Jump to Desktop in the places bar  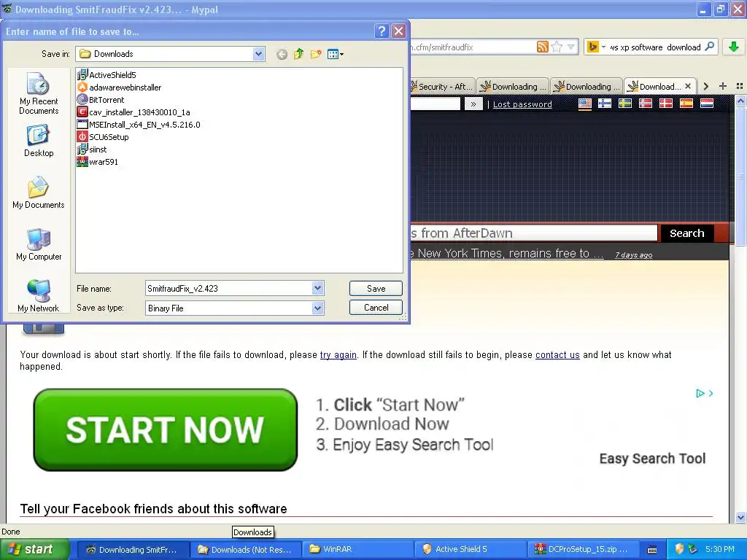39,141
